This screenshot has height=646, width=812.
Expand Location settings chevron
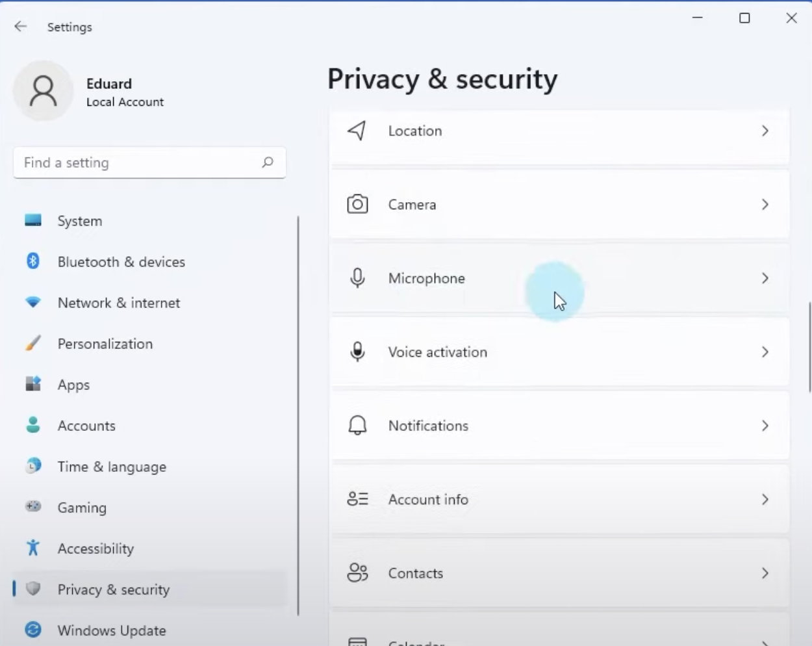(x=765, y=131)
